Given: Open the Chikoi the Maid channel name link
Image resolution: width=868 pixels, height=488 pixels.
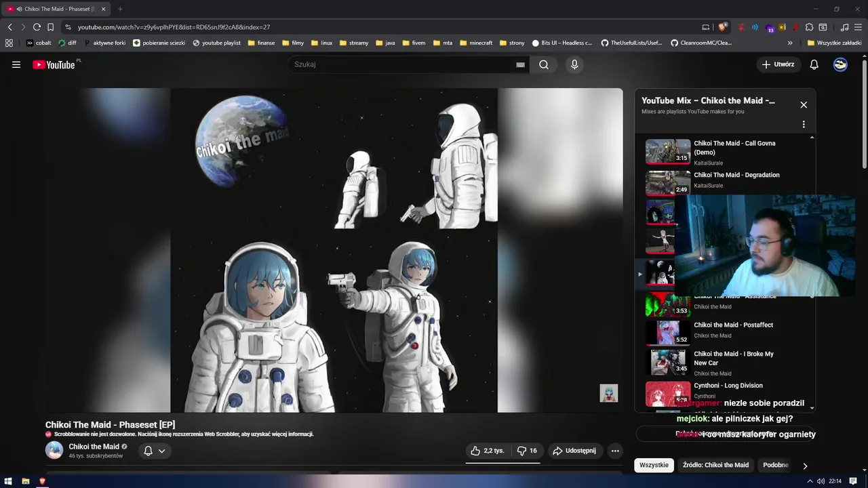Looking at the screenshot, I should pos(94,447).
